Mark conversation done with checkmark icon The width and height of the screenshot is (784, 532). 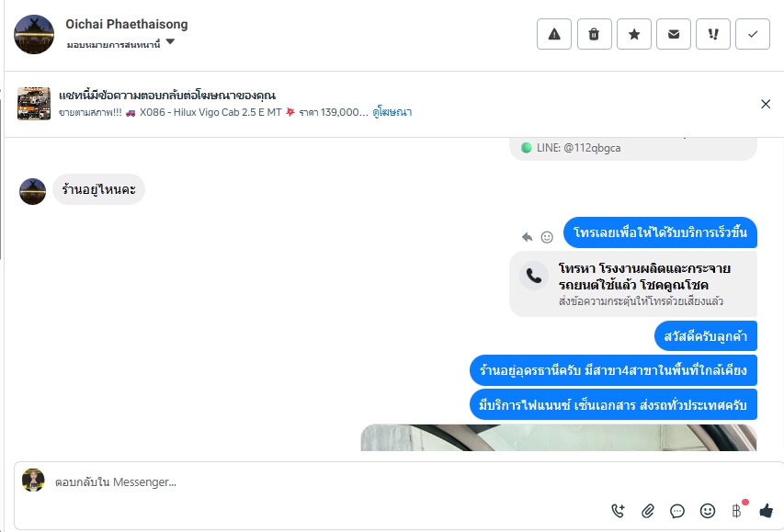[753, 34]
